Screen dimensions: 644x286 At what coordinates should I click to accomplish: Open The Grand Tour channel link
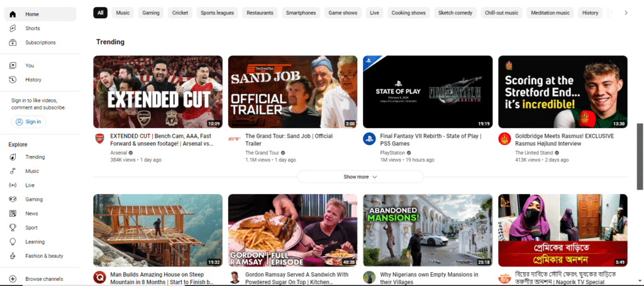(262, 153)
